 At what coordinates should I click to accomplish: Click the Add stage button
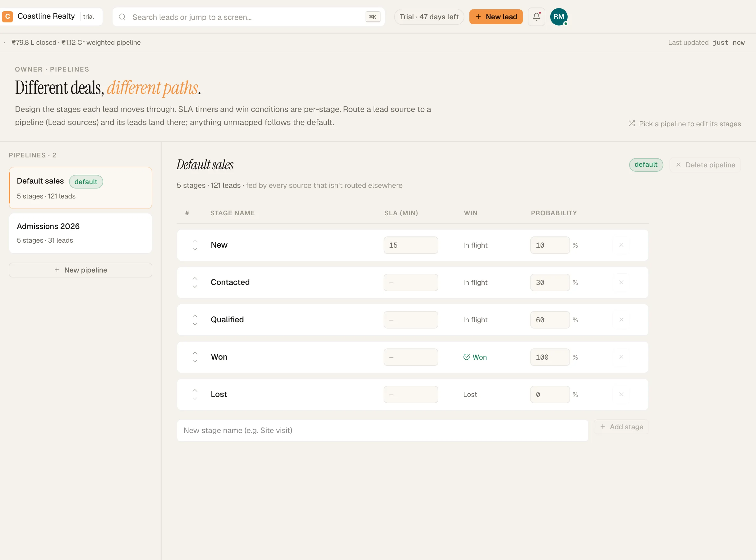[x=621, y=427]
